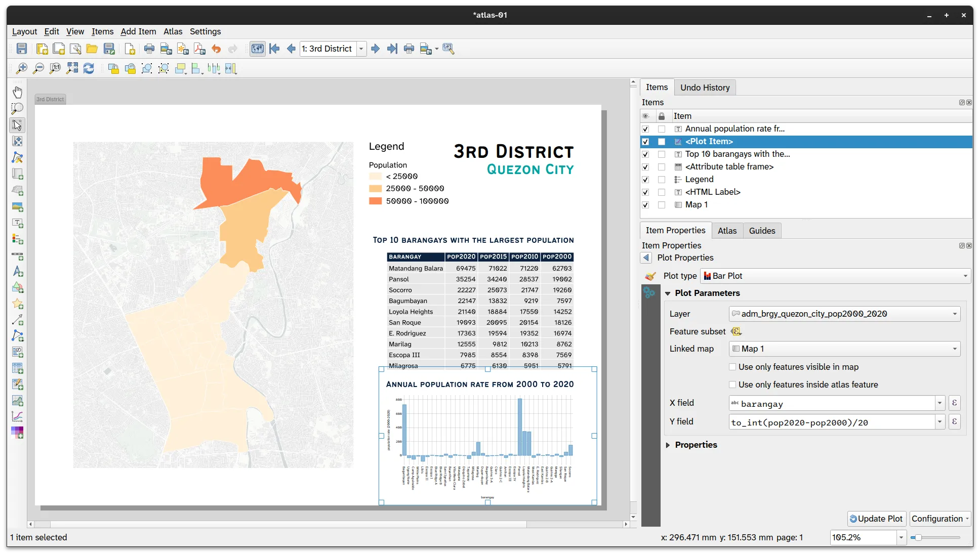The image size is (980, 555).
Task: Lock the selected items
Action: pos(113,68)
